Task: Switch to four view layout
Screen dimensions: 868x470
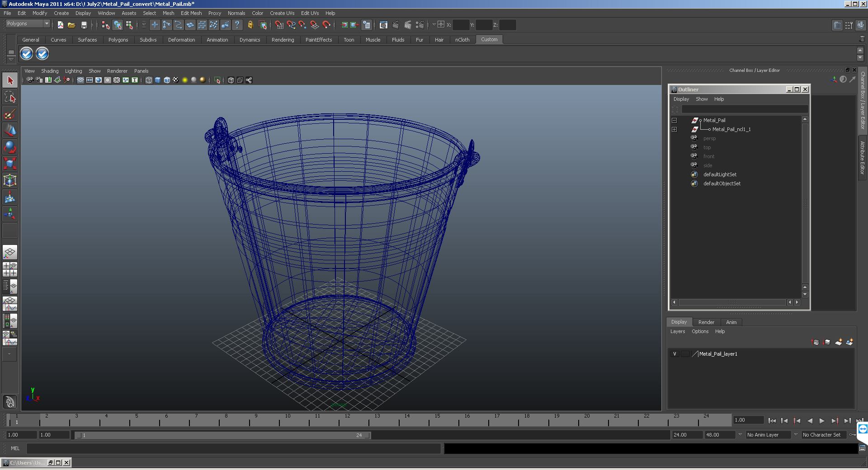Action: [x=10, y=269]
